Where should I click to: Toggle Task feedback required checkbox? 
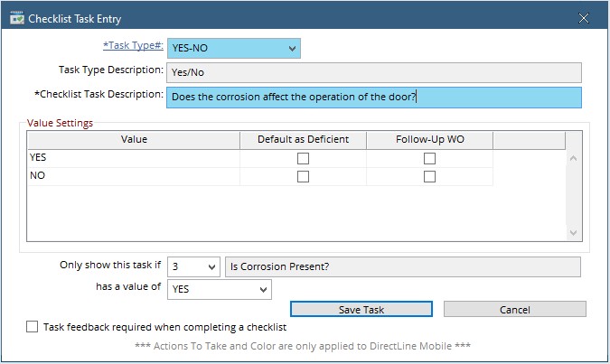pyautogui.click(x=33, y=327)
